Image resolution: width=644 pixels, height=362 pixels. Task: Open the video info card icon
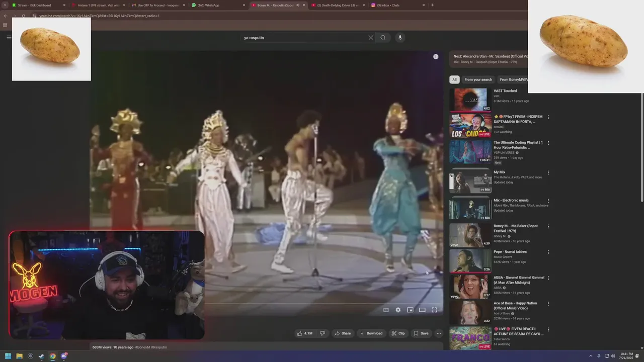click(436, 57)
